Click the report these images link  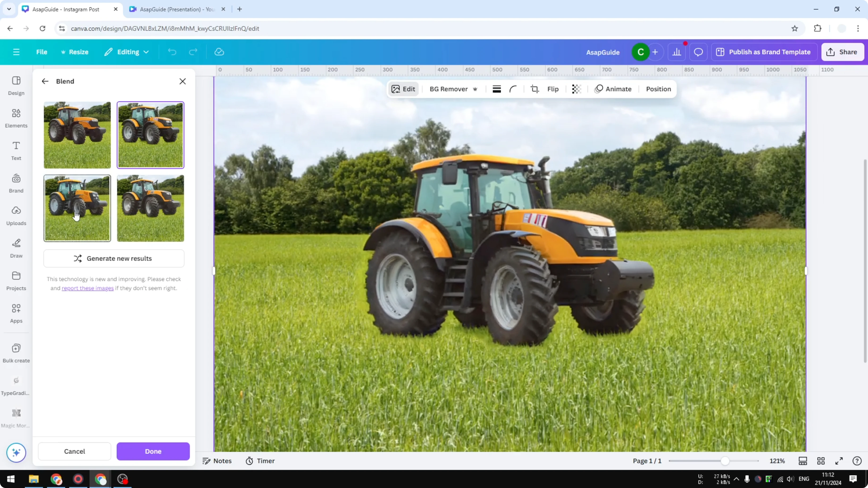(x=87, y=288)
